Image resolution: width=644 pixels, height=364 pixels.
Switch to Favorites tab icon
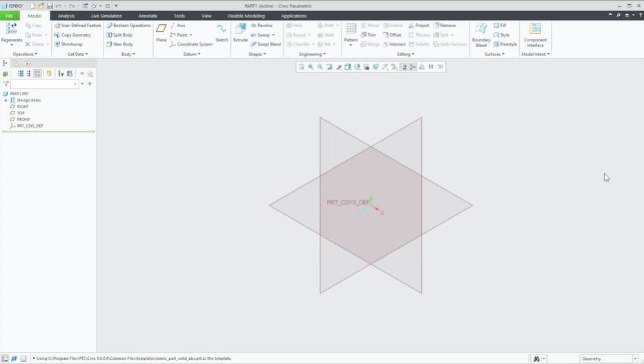coord(27,64)
